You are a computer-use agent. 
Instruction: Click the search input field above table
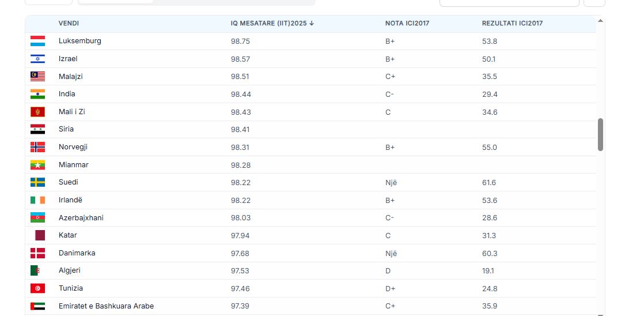(509, 2)
